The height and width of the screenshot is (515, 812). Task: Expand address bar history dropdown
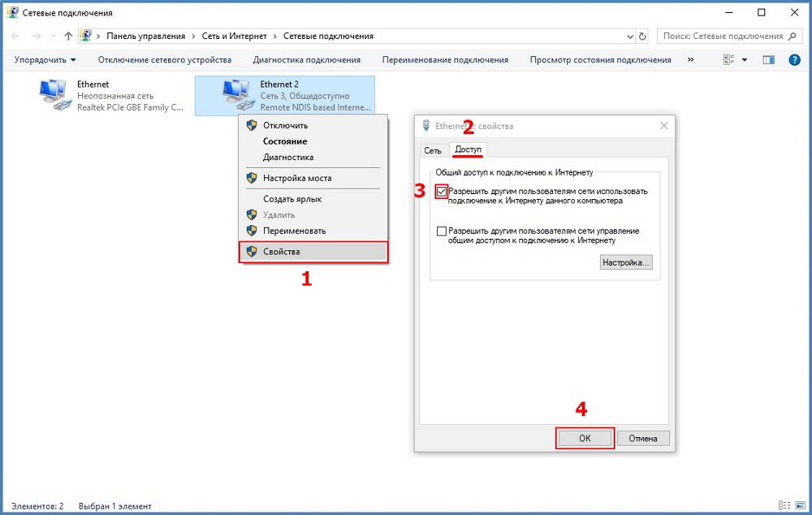coord(630,37)
